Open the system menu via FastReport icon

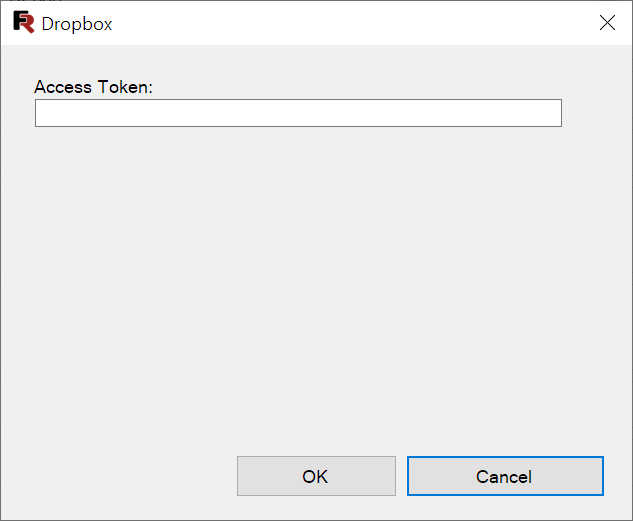coord(23,23)
